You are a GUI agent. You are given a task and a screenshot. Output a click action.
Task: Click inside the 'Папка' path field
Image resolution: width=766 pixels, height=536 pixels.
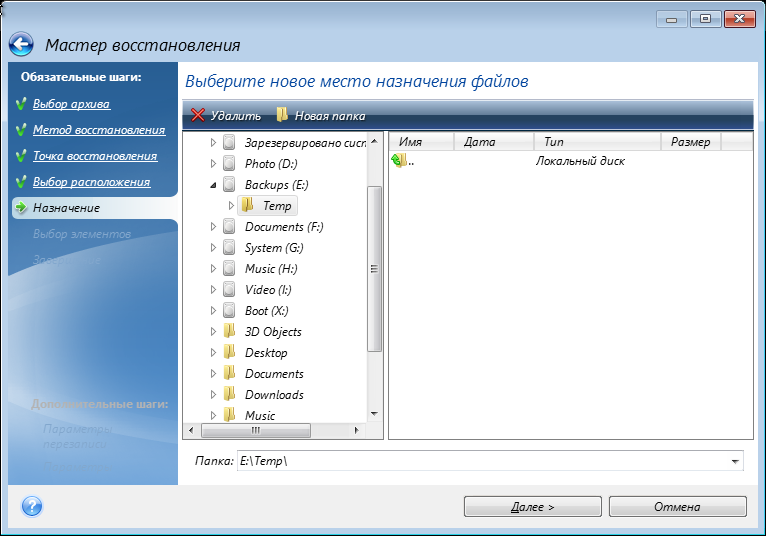[480, 461]
